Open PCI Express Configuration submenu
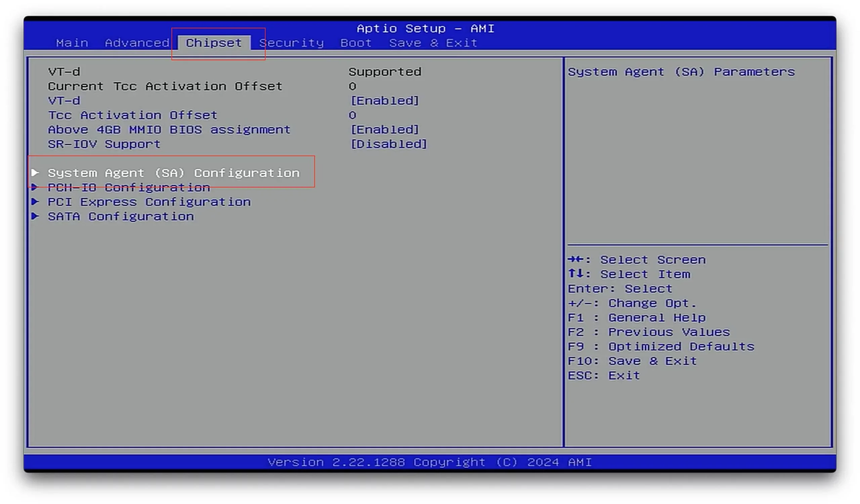860x504 pixels. (149, 202)
